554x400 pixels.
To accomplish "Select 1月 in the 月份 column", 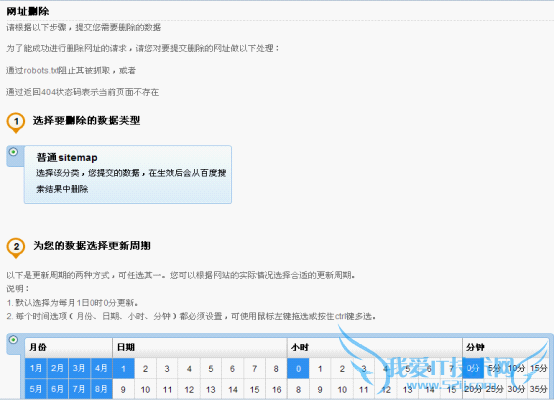I will coord(36,368).
